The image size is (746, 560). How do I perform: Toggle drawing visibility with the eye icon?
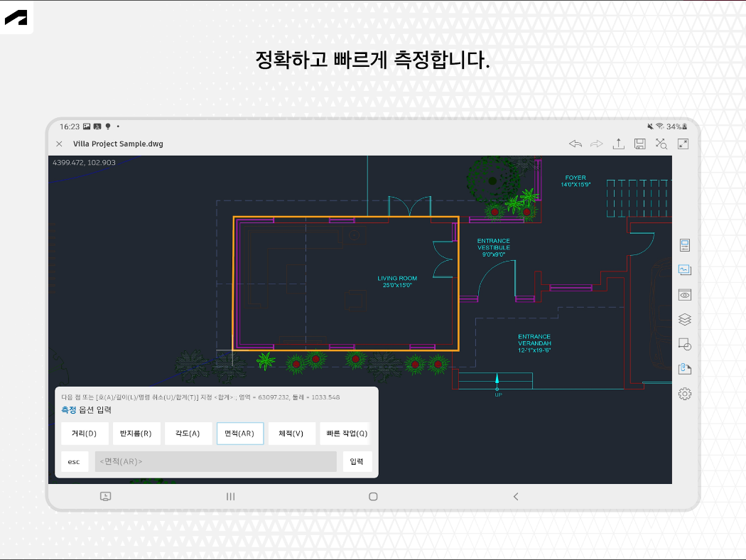click(684, 294)
